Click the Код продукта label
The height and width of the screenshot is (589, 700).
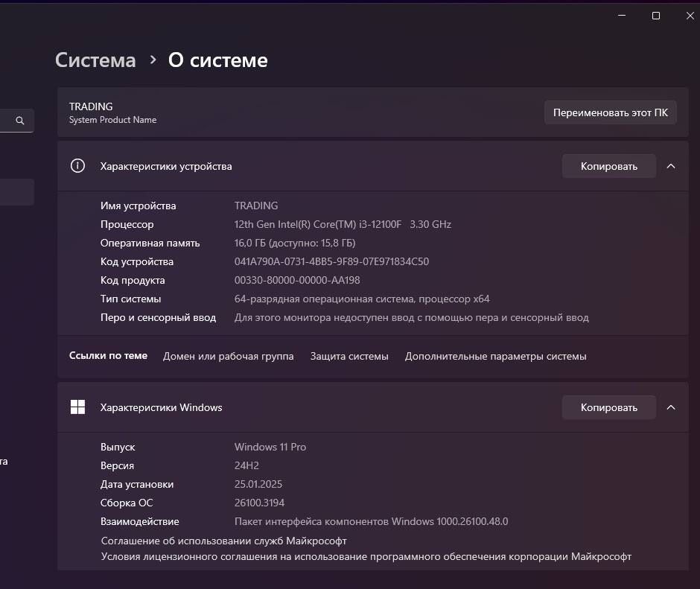133,280
